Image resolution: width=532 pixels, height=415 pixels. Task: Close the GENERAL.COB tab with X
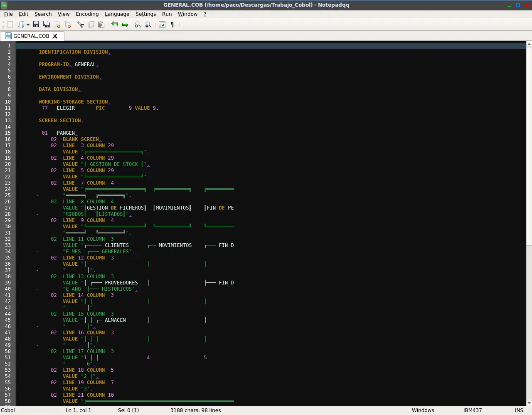[55, 36]
